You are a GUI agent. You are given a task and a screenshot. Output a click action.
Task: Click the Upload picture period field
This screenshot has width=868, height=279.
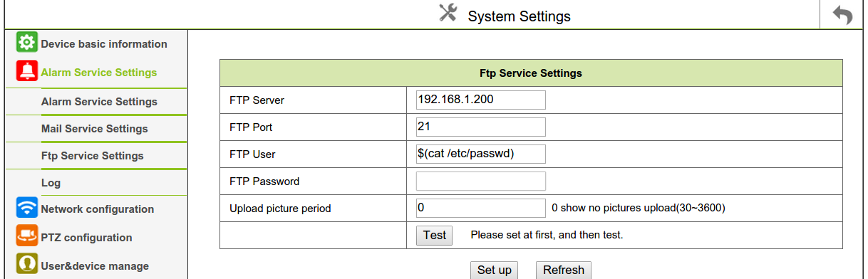tap(480, 208)
